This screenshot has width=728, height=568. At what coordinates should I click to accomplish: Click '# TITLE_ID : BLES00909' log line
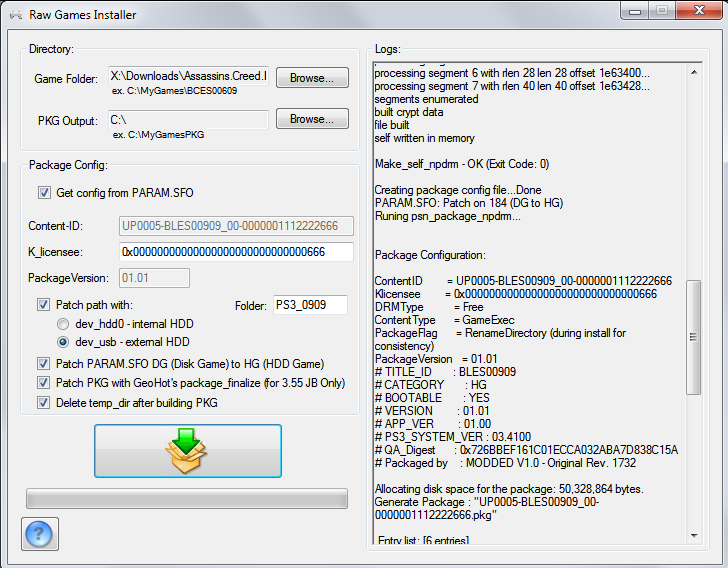click(x=445, y=372)
